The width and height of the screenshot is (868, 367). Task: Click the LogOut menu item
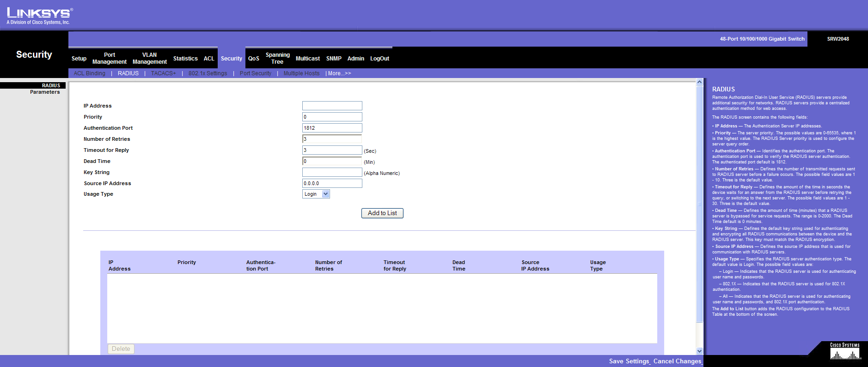point(379,59)
